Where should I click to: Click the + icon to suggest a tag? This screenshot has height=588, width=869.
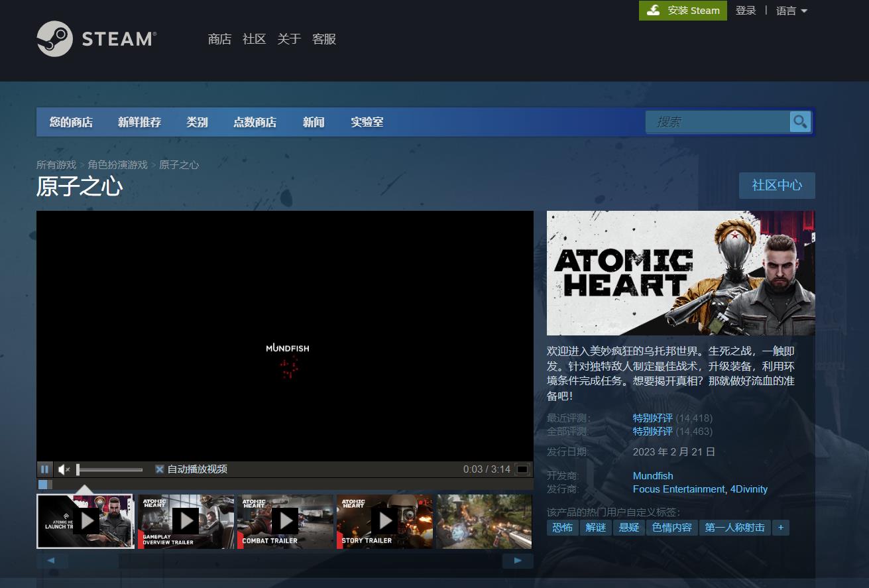(781, 527)
